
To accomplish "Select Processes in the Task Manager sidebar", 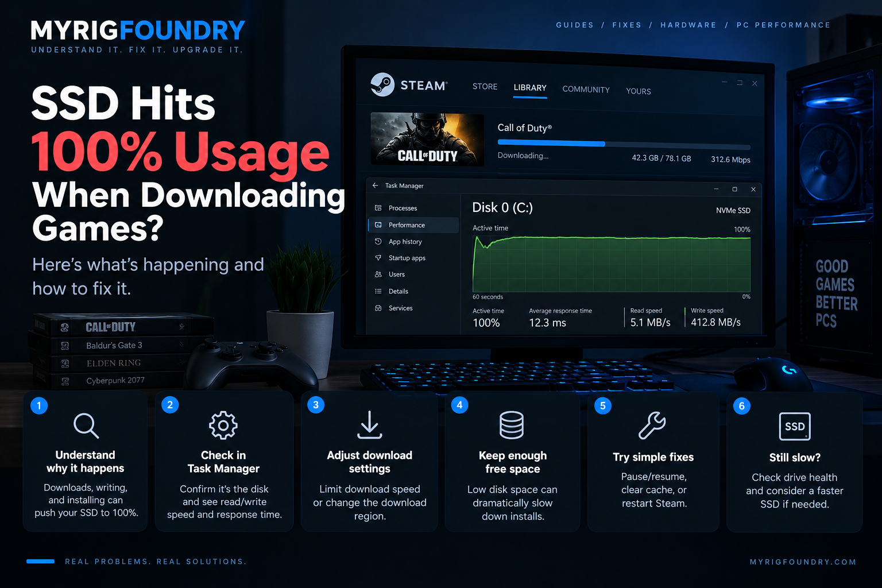I will 413,208.
